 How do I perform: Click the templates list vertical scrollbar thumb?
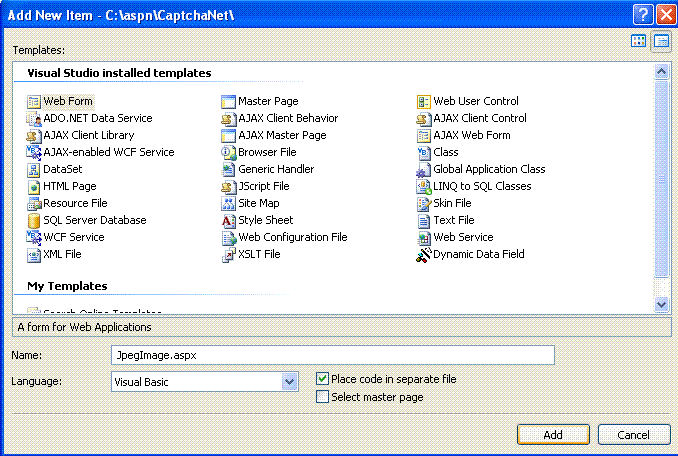click(x=661, y=179)
